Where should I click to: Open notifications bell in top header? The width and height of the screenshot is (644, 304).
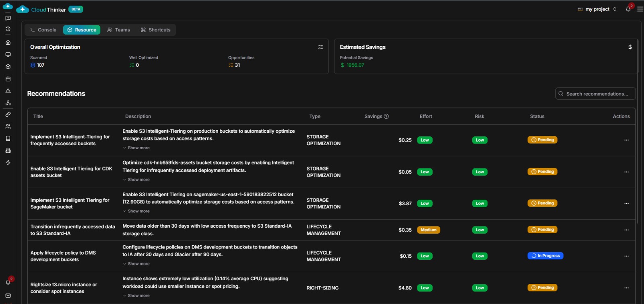(x=628, y=9)
